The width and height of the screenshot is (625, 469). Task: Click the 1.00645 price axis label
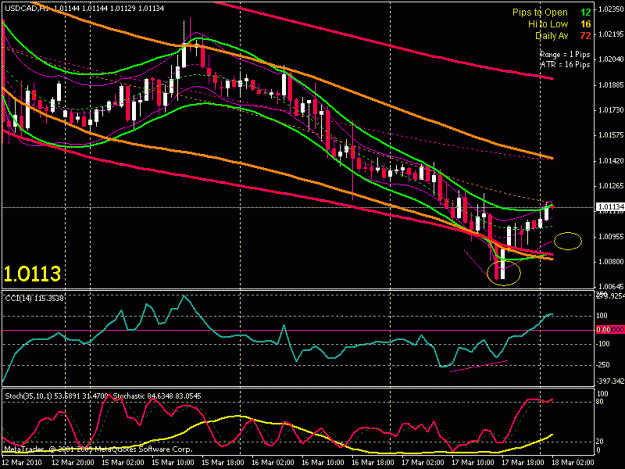pos(611,287)
